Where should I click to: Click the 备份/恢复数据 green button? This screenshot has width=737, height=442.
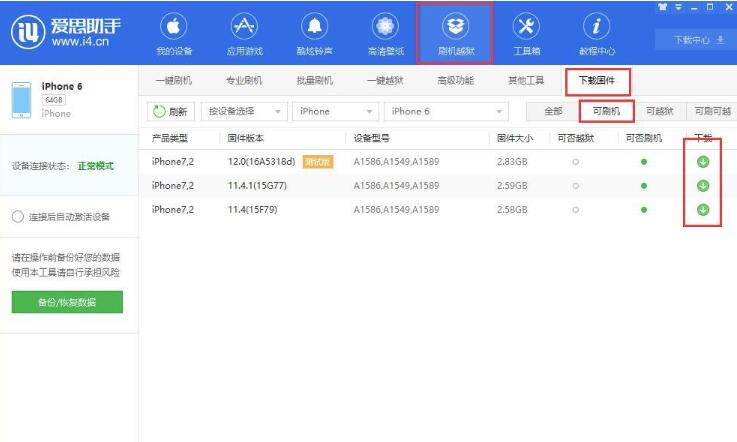click(x=67, y=302)
